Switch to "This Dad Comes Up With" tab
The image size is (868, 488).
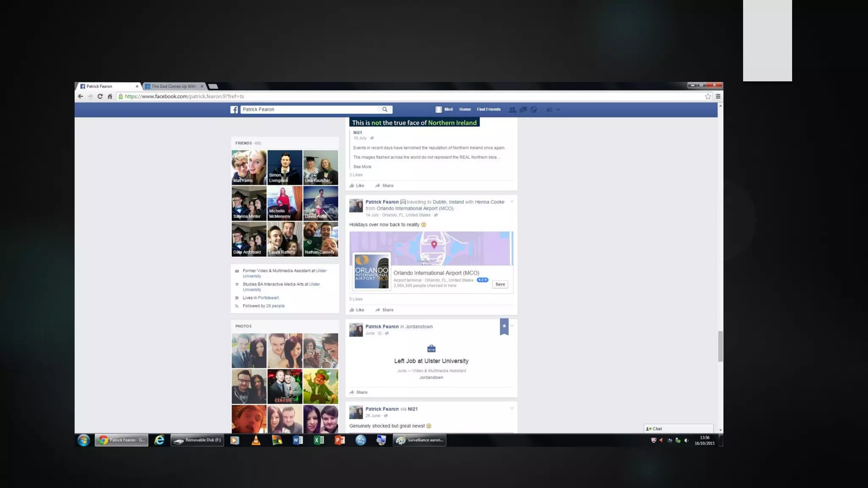[173, 86]
